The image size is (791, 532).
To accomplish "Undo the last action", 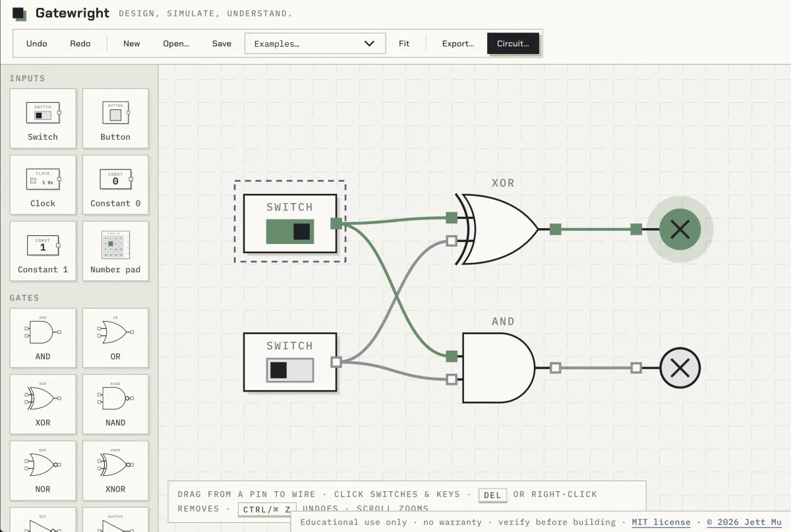I will tap(37, 44).
